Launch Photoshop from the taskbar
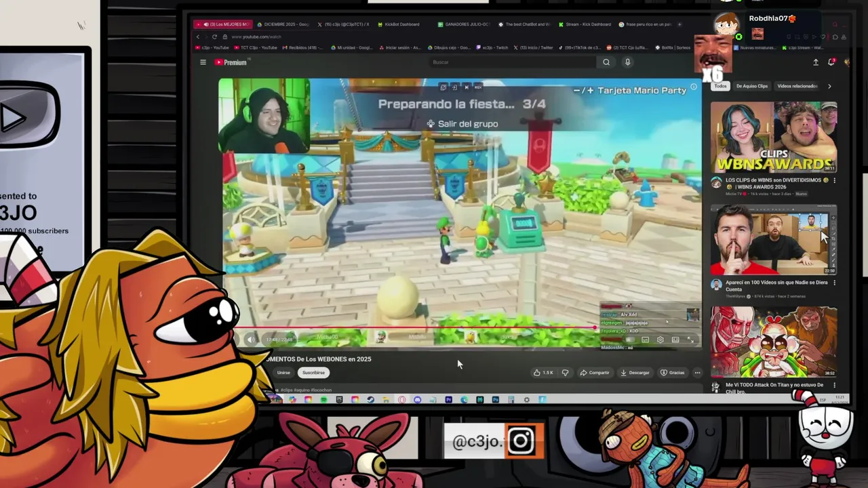868x488 pixels. [x=496, y=400]
